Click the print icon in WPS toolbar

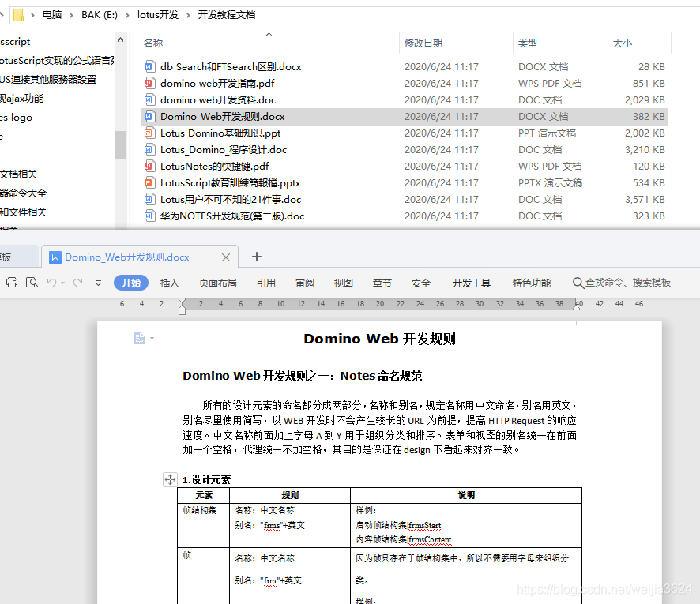click(x=12, y=283)
